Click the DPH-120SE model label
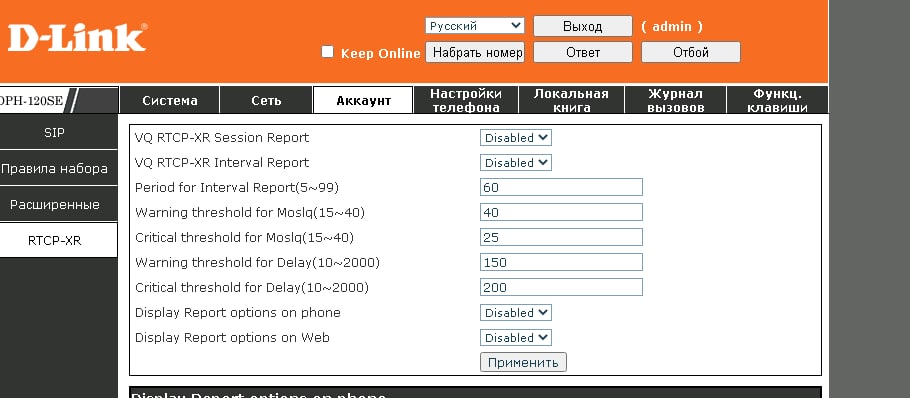Screen dimensions: 910x398 (32, 100)
